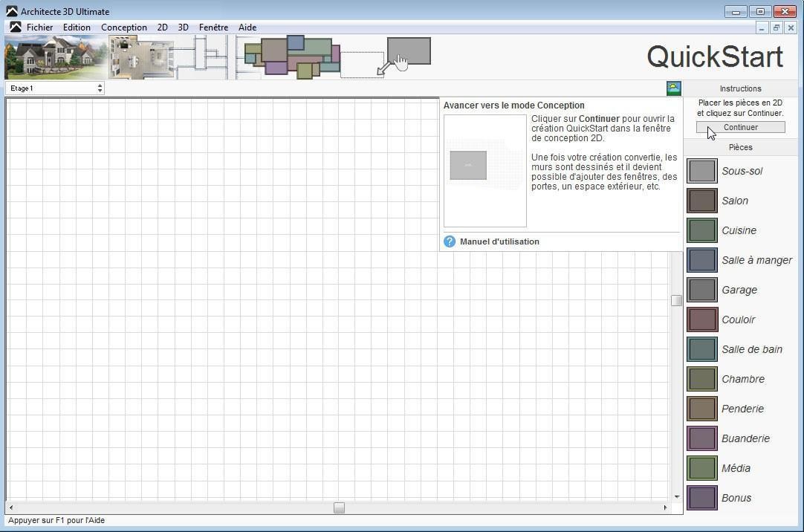The height and width of the screenshot is (532, 804).
Task: Click the landscape picture icon above the grid
Action: coord(674,88)
